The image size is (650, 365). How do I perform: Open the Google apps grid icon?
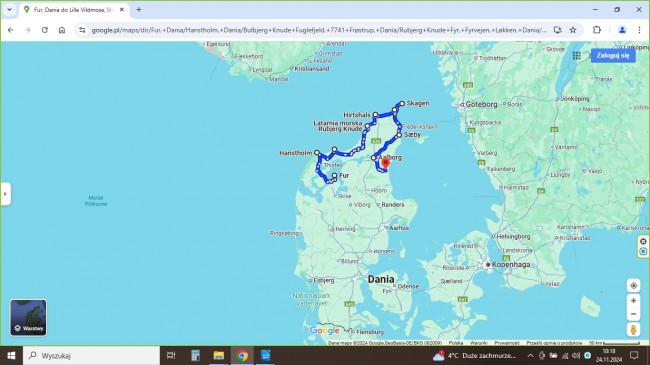[x=576, y=56]
